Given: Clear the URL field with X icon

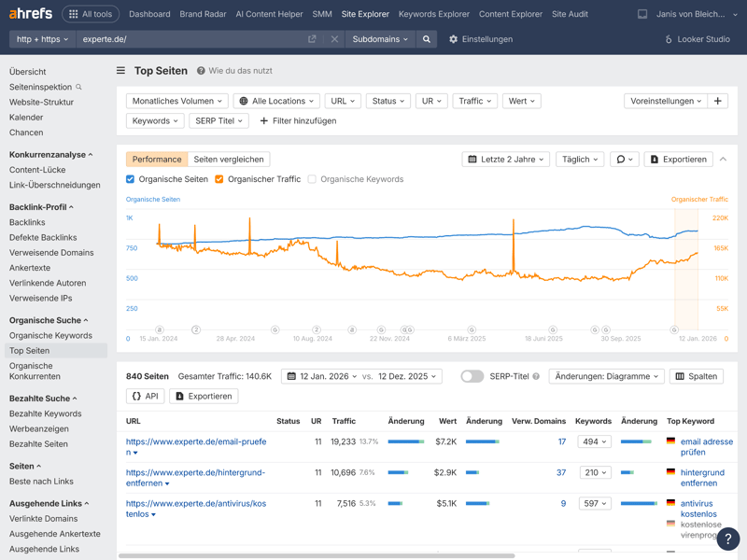Looking at the screenshot, I should pyautogui.click(x=334, y=39).
